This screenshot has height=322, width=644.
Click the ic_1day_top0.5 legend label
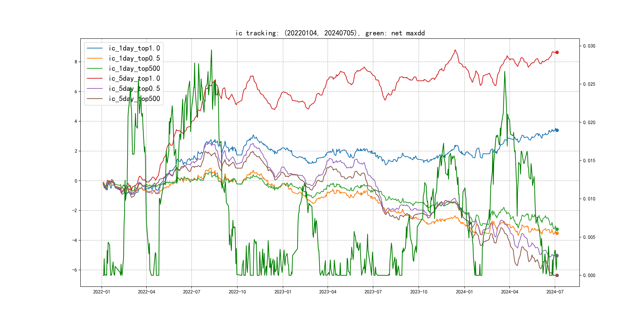pyautogui.click(x=134, y=58)
